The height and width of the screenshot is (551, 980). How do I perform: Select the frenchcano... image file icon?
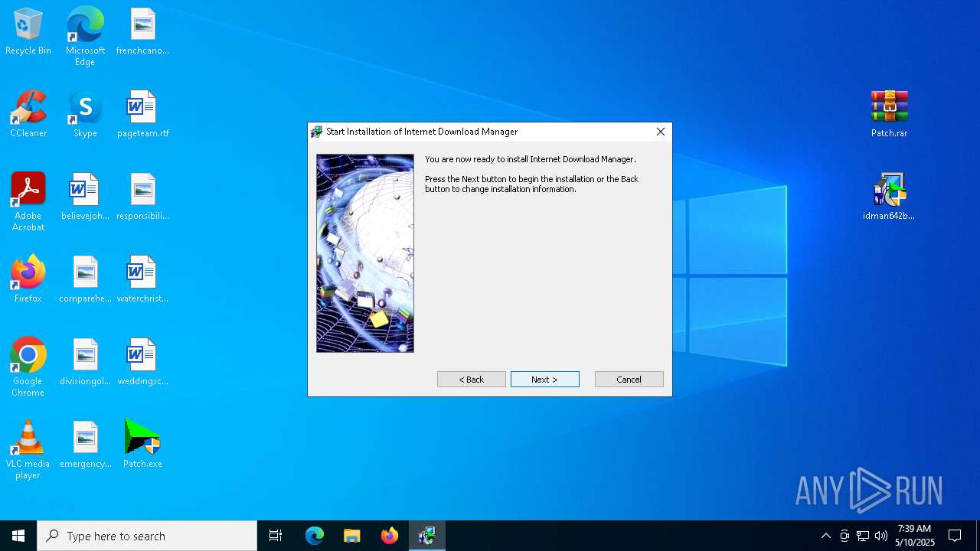point(142,31)
